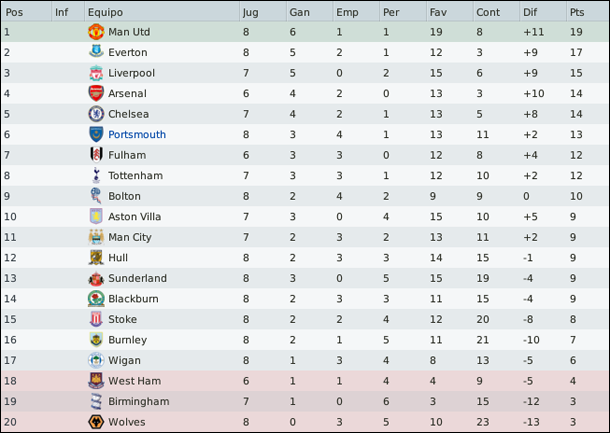
Task: Click the Arsenal cannon badge
Action: [96, 93]
